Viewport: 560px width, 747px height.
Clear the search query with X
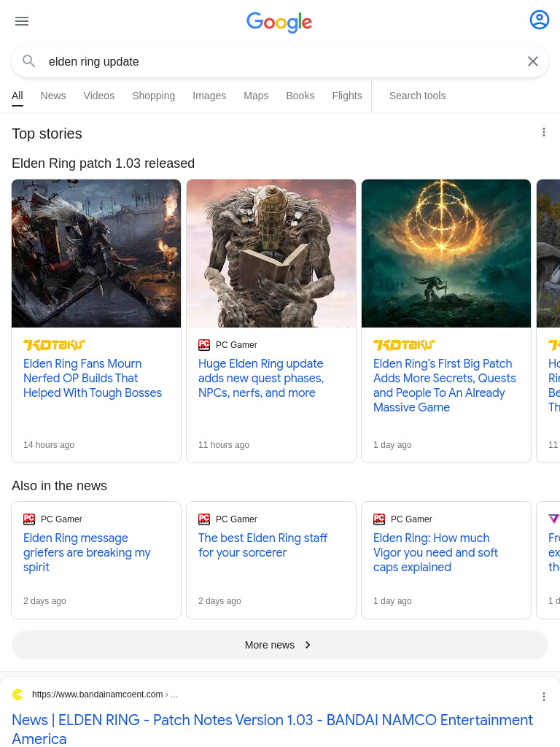pos(533,61)
